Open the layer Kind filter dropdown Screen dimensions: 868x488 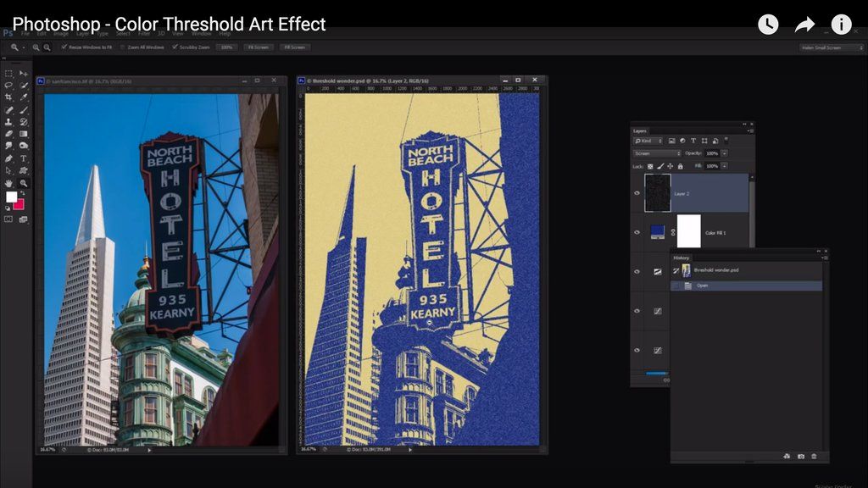click(x=648, y=141)
